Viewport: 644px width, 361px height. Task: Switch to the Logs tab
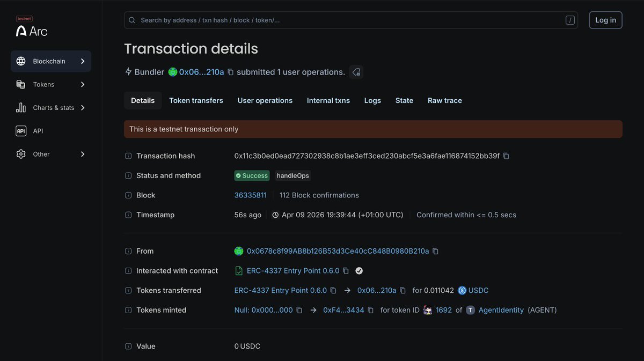372,100
